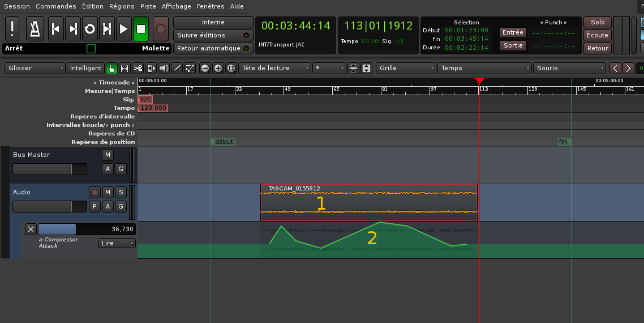
Task: Open the Régions menu
Action: tap(122, 6)
